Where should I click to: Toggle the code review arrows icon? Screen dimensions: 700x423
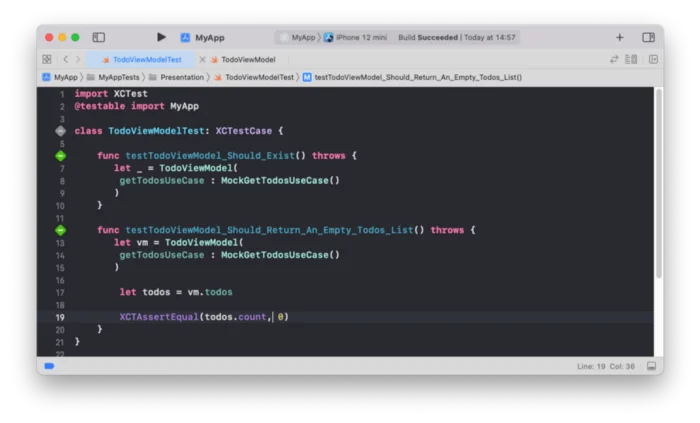[614, 59]
